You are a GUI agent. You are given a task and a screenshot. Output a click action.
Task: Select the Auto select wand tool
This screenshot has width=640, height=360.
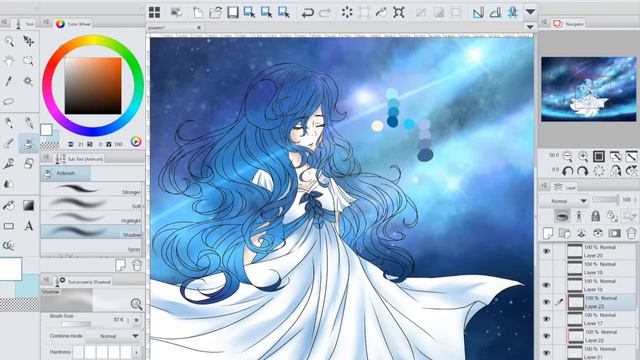click(x=28, y=81)
